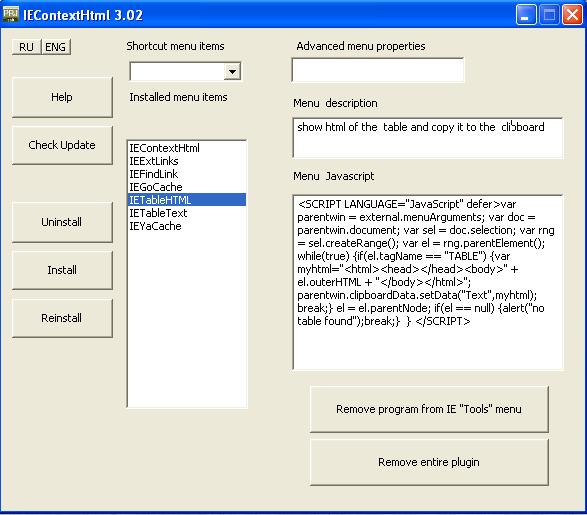The width and height of the screenshot is (587, 515).
Task: Click Remove program from IE "Tools" menu
Action: pyautogui.click(x=429, y=409)
